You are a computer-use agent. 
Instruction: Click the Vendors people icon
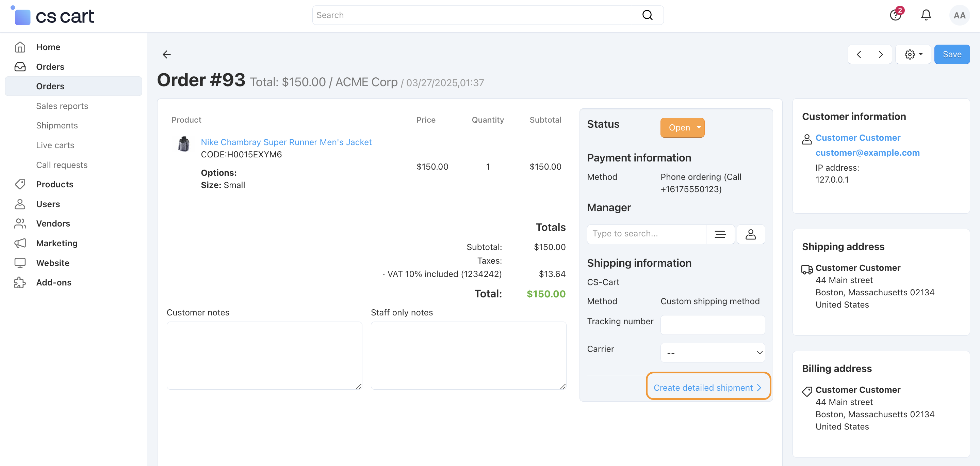pyautogui.click(x=20, y=223)
